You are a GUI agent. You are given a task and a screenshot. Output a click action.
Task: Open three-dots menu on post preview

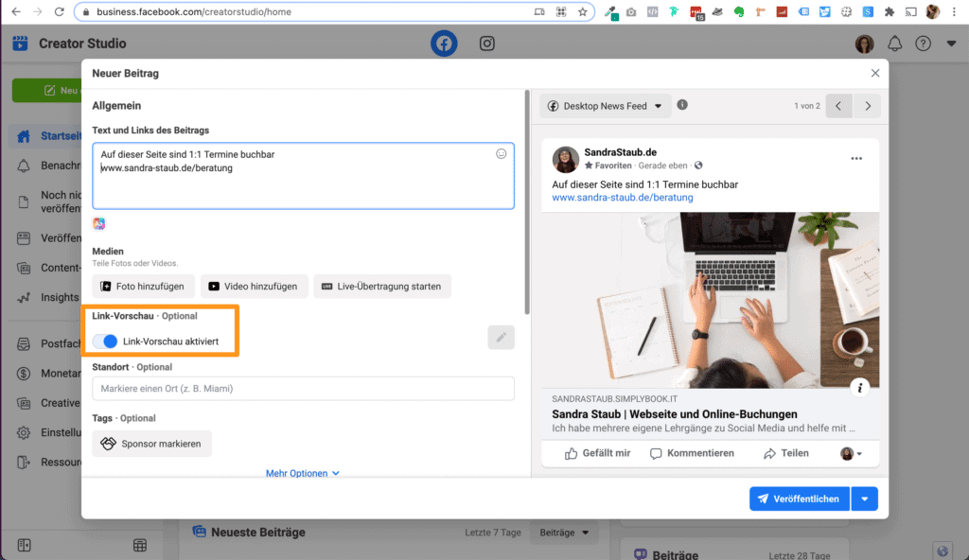855,159
